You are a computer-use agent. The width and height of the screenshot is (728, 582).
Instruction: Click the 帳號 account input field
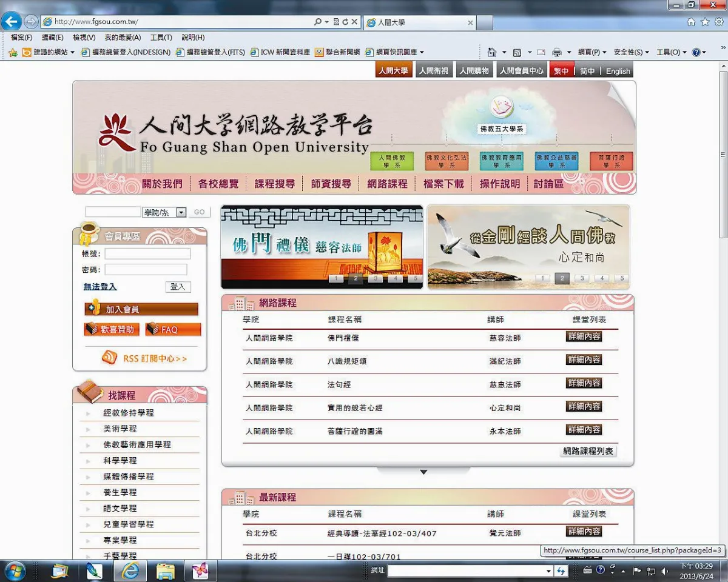click(147, 253)
